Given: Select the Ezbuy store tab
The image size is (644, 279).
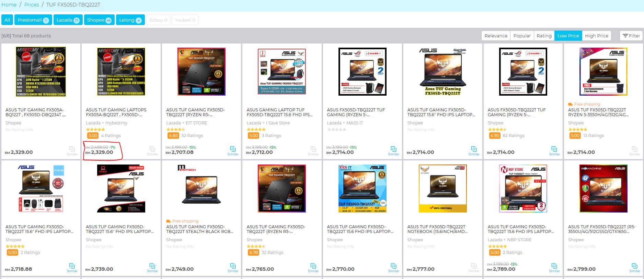Looking at the screenshot, I should 158,20.
